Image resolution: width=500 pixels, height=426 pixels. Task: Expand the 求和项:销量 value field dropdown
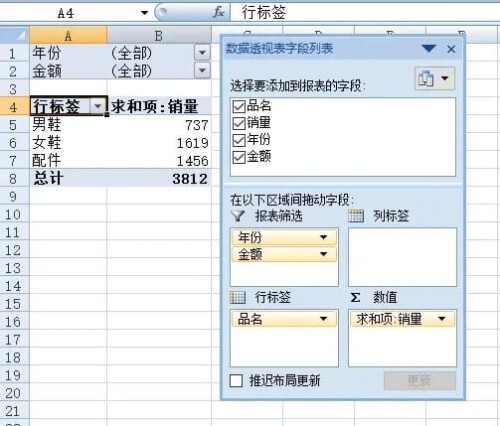point(442,319)
